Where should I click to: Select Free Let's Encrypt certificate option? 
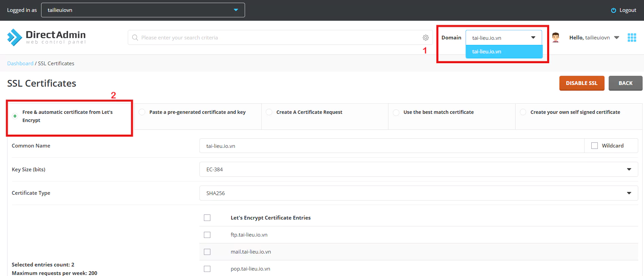[x=15, y=116]
